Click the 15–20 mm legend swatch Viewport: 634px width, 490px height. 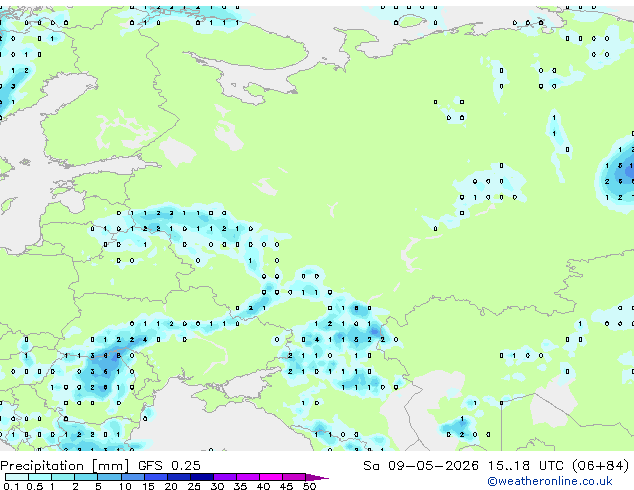tap(156, 477)
